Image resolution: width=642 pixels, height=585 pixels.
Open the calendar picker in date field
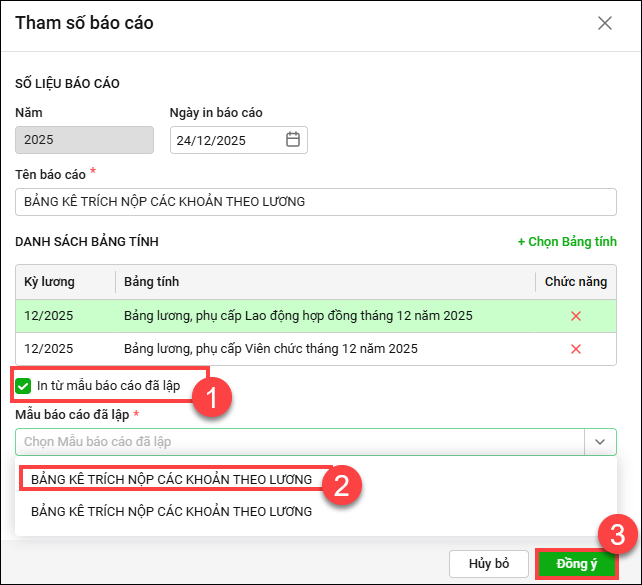(293, 140)
